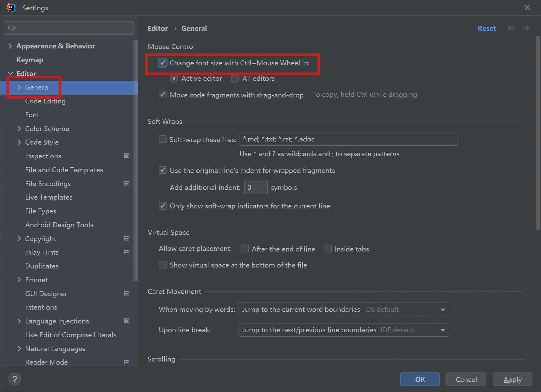
Task: Click the search magnifier icon
Action: 12,28
